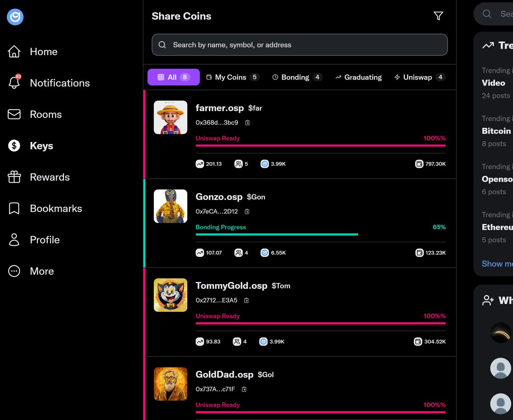Open the GoldDad.osp coin avatar
The height and width of the screenshot is (420, 513).
tap(171, 384)
